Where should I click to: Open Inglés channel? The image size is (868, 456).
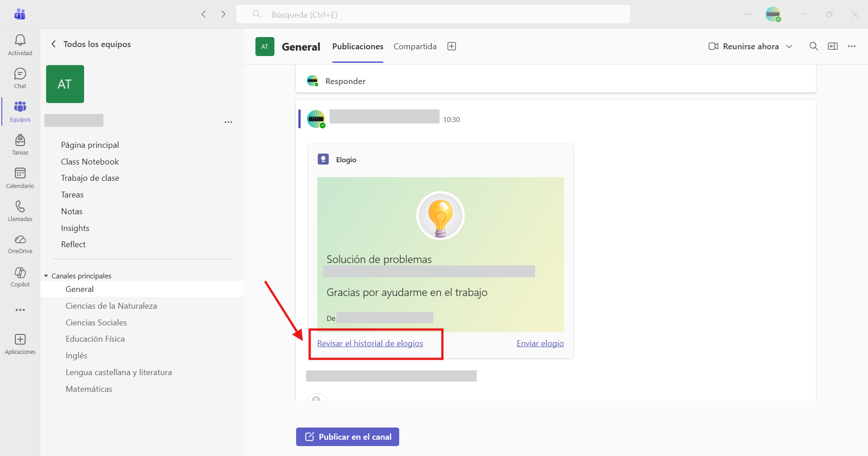click(x=76, y=355)
